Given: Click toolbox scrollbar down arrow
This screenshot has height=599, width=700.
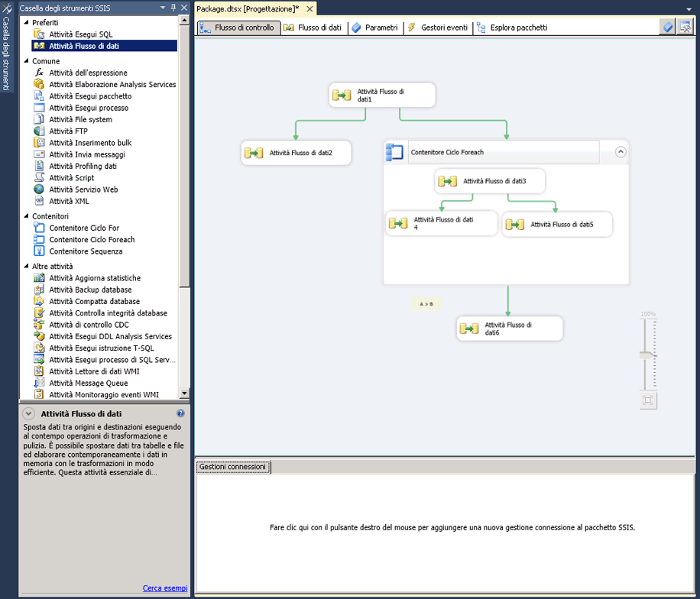Looking at the screenshot, I should click(x=184, y=393).
